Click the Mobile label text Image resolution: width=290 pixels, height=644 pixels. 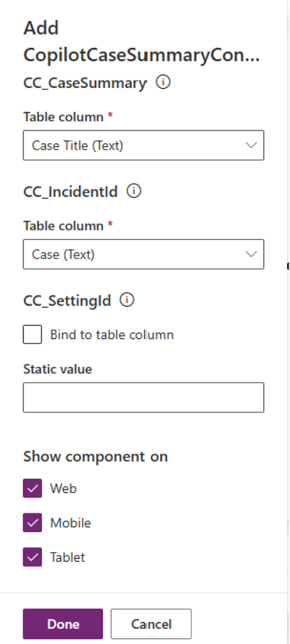[70, 523]
